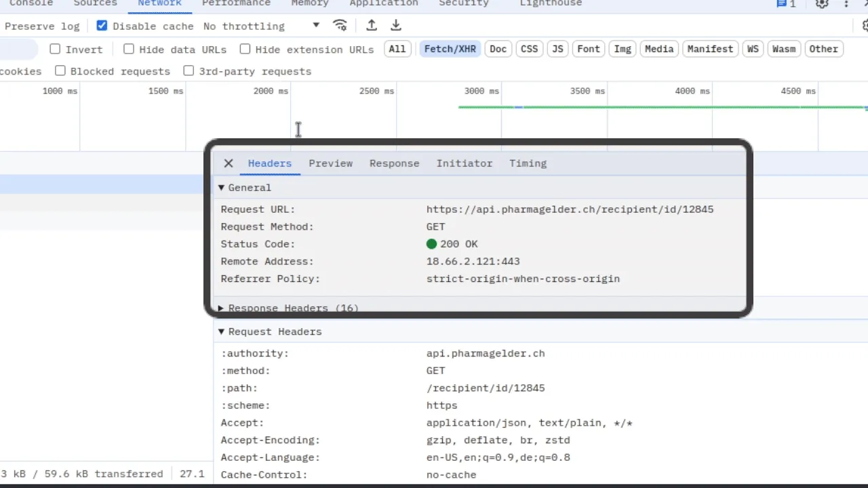The height and width of the screenshot is (488, 868).
Task: Open the Timing tab for this request
Action: click(x=528, y=163)
